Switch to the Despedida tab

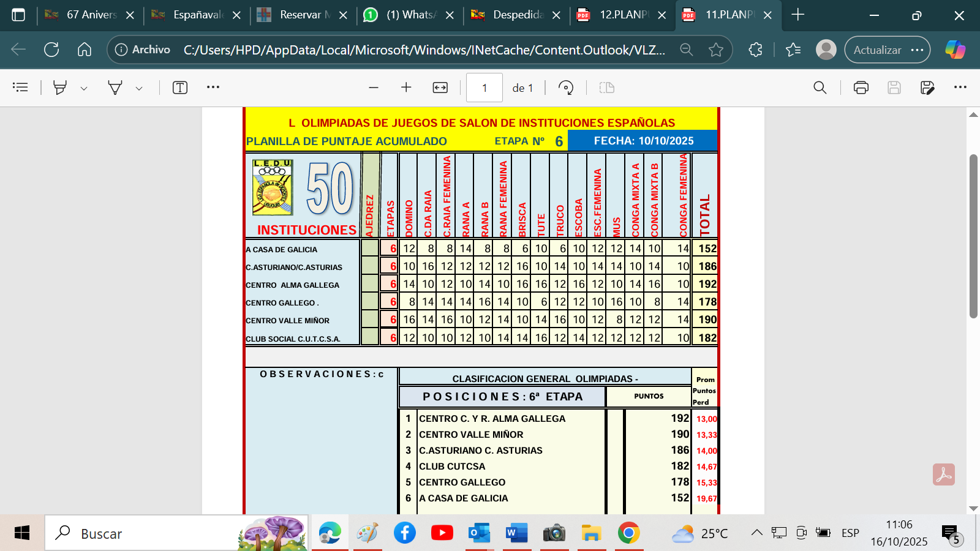tap(516, 15)
